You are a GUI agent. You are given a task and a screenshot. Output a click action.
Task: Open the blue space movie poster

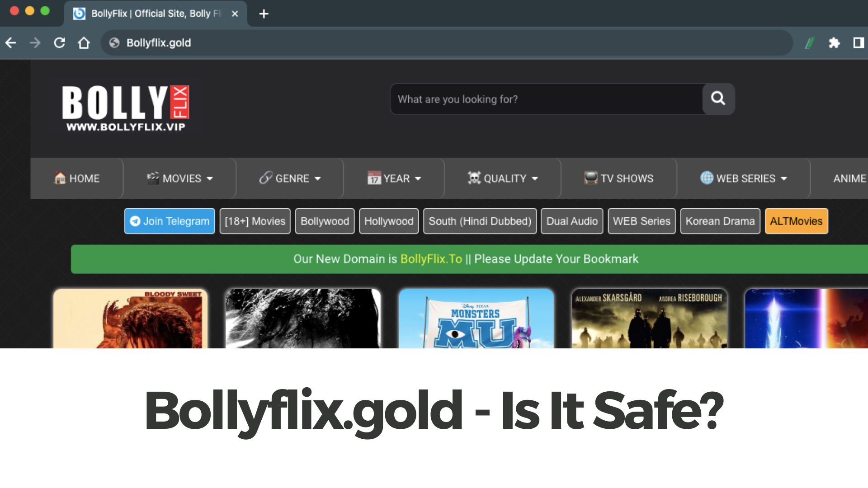tap(807, 319)
